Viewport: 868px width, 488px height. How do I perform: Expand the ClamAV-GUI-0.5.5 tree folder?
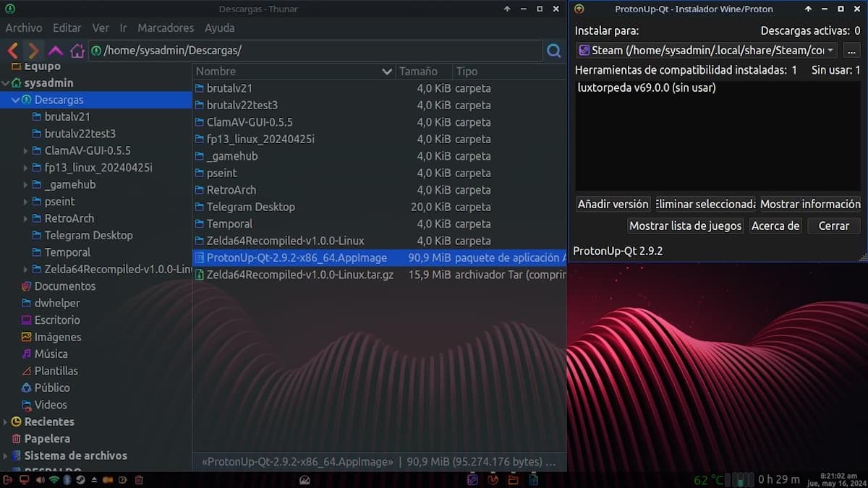coord(26,151)
